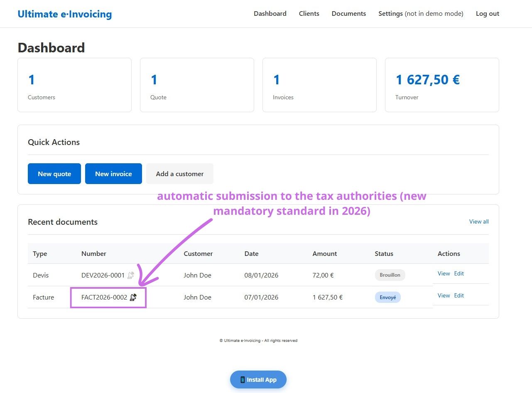Select the Turnover summary card
The height and width of the screenshot is (393, 532).
pyautogui.click(x=442, y=85)
